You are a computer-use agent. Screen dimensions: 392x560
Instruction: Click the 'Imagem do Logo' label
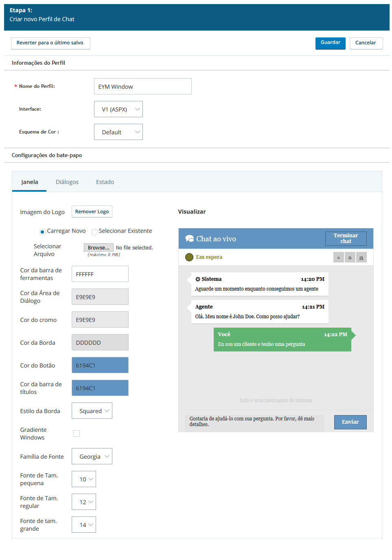pos(42,212)
